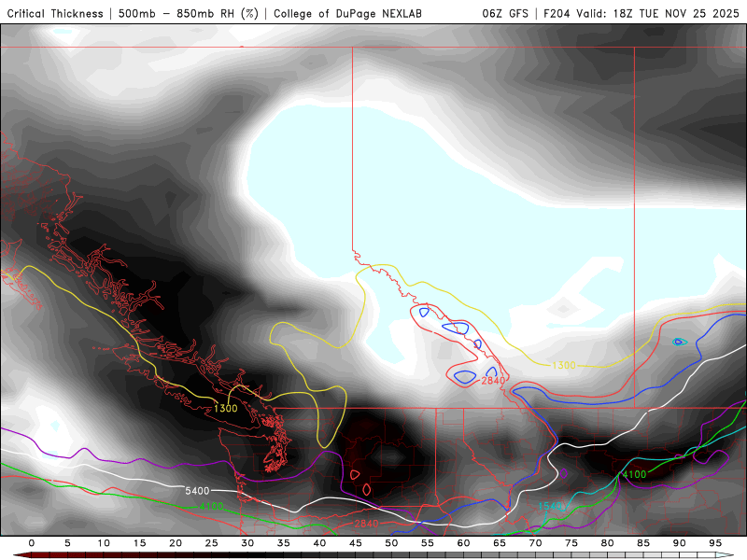This screenshot has height=560, width=747.
Task: Click "College of DuPage NEXLAB" in the header
Action: coord(347,14)
